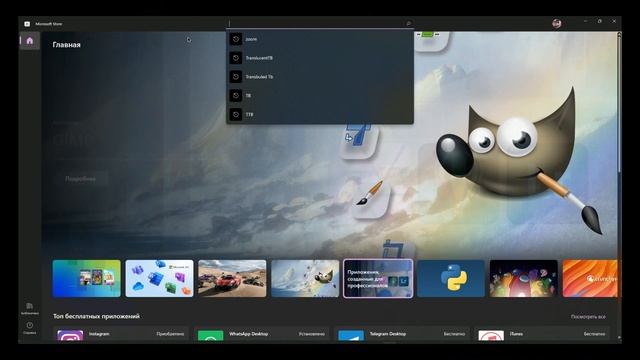640x360 pixels.
Task: Open the GIMP mascot carousel thumbnail
Action: pos(305,278)
